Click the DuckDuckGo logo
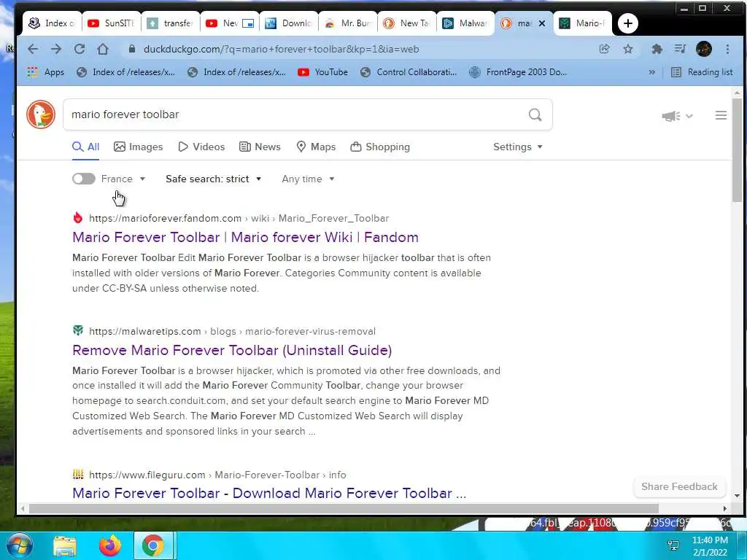The width and height of the screenshot is (747, 560). [41, 114]
